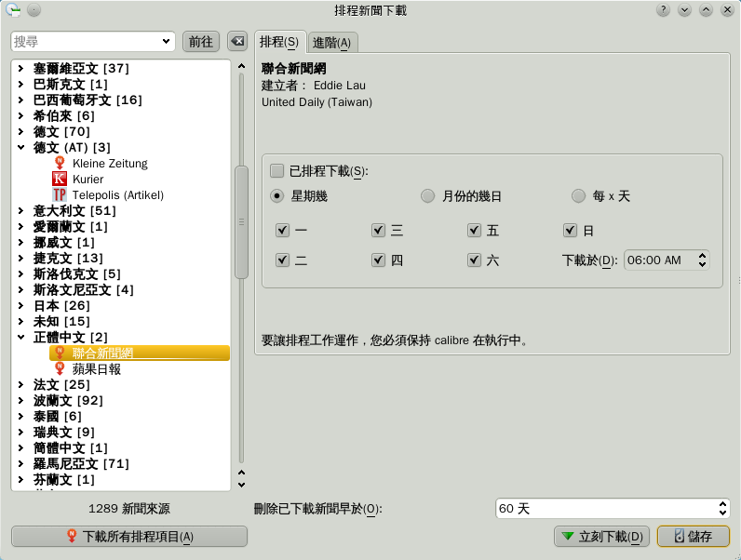Select the 蘋果日報 news source
Image resolution: width=741 pixels, height=560 pixels.
coord(97,368)
